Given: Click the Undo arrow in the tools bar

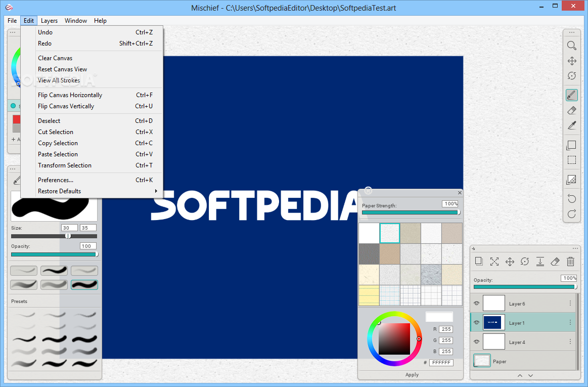Looking at the screenshot, I should [x=571, y=199].
